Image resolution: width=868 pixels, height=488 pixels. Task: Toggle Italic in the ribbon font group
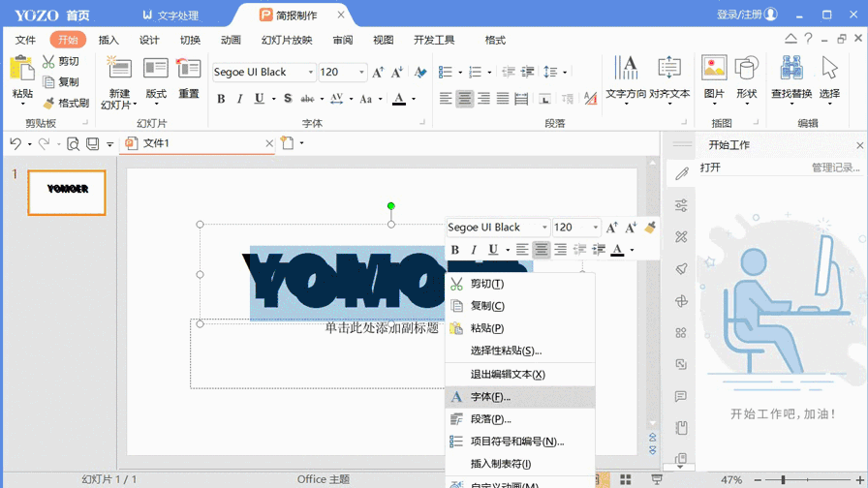click(x=239, y=99)
